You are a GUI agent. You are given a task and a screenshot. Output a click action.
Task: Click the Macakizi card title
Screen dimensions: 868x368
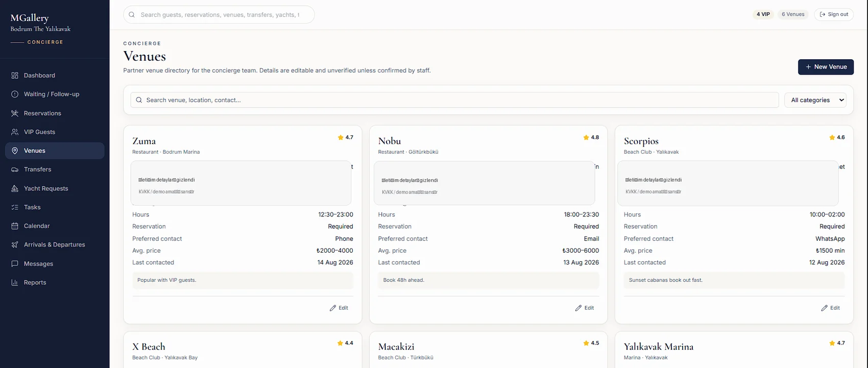(396, 347)
